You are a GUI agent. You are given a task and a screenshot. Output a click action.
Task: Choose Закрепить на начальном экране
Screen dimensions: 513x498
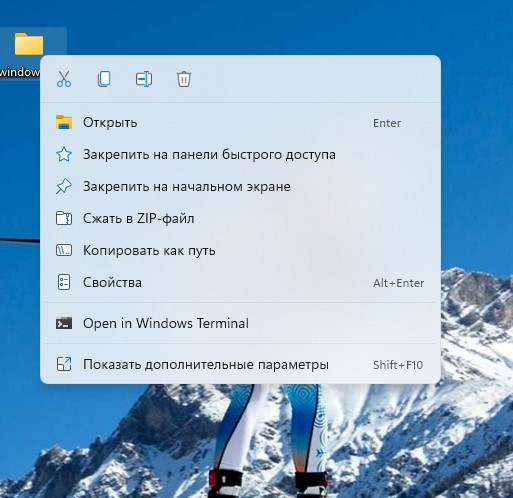pos(240,187)
